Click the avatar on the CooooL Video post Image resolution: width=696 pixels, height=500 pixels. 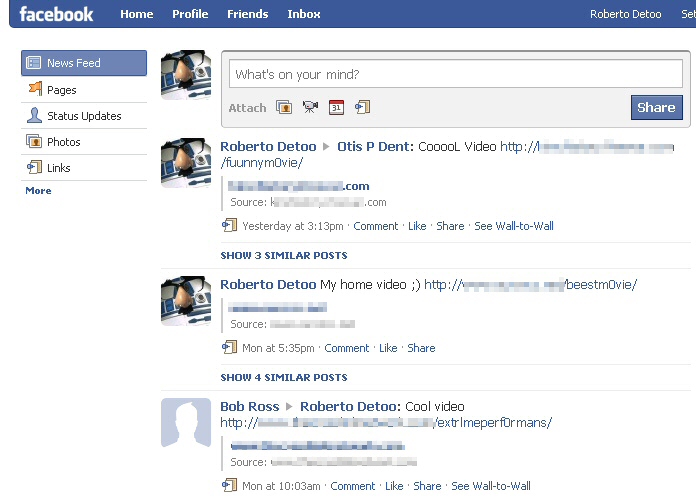coord(186,163)
